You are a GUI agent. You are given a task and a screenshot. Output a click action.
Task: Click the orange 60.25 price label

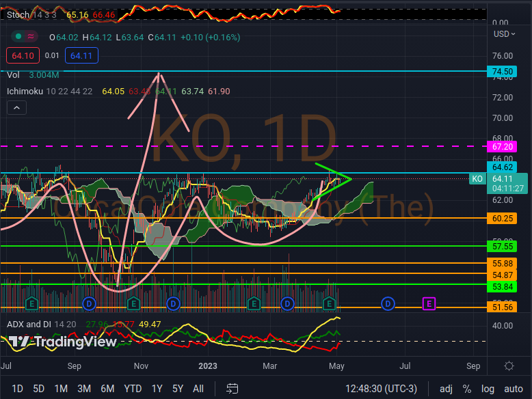click(502, 219)
